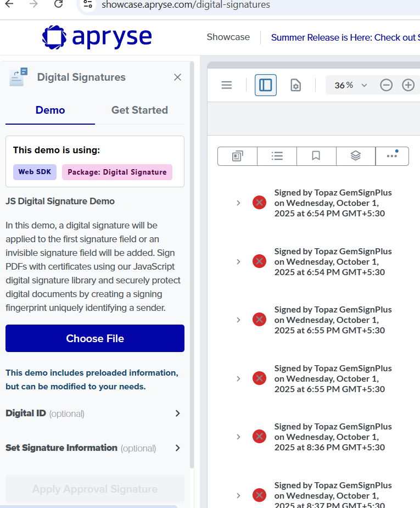Switch to the outlines list panel tab
The image size is (420, 508).
coord(277,156)
